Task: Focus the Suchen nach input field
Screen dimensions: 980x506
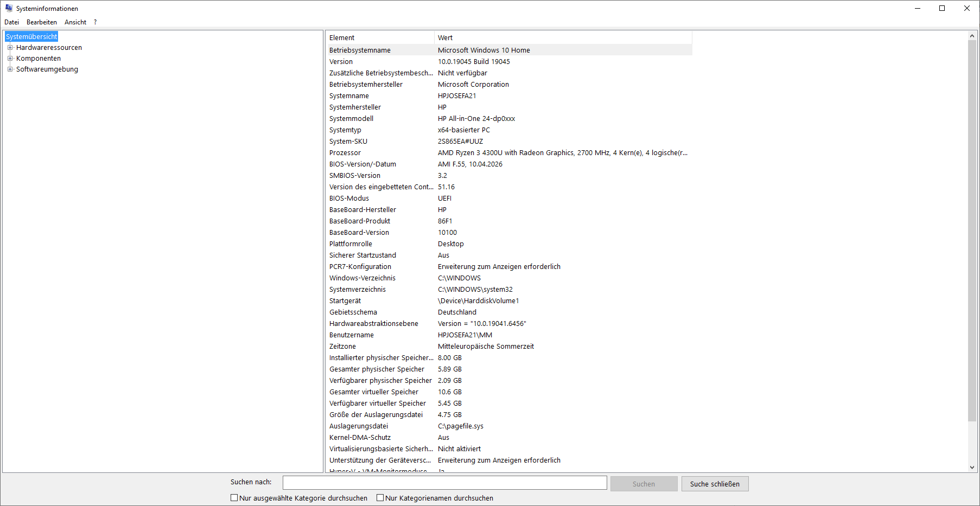Action: (x=445, y=483)
